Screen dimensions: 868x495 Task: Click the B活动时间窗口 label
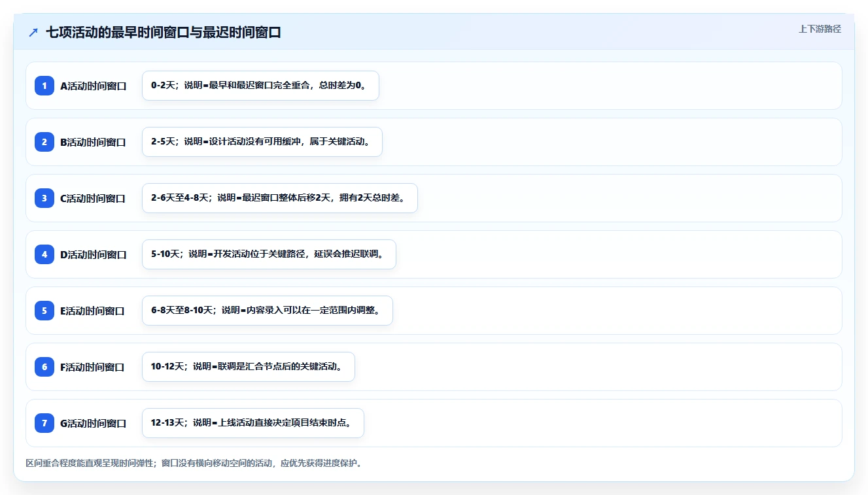pyautogui.click(x=93, y=142)
